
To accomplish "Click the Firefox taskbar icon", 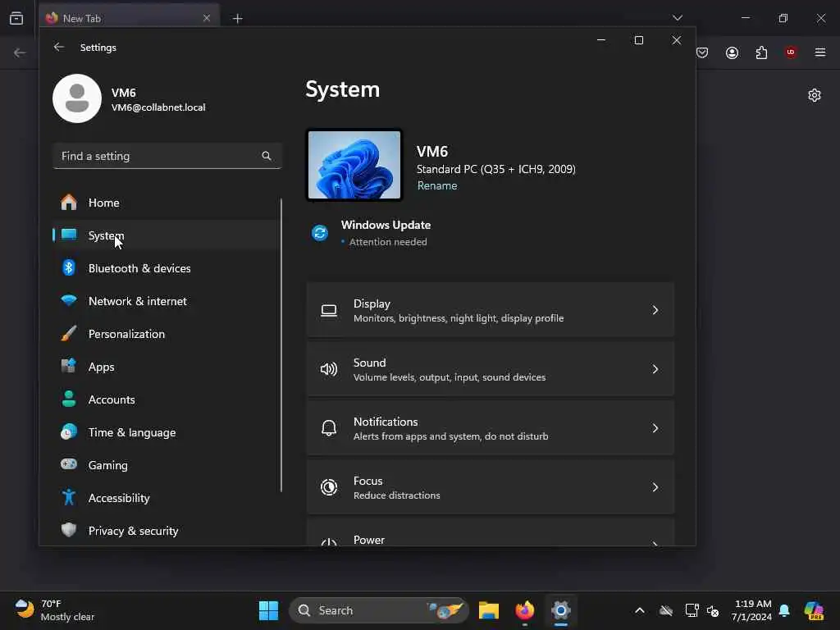I will 525,610.
